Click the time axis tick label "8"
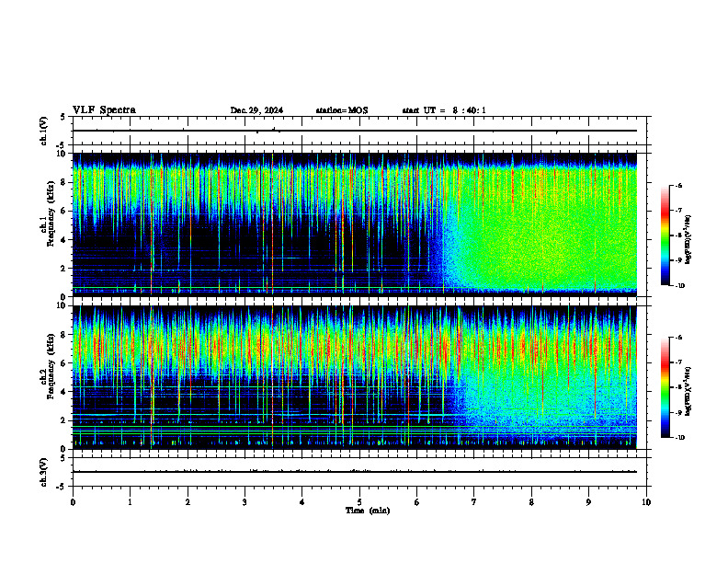This screenshot has width=728, height=563. point(531,502)
